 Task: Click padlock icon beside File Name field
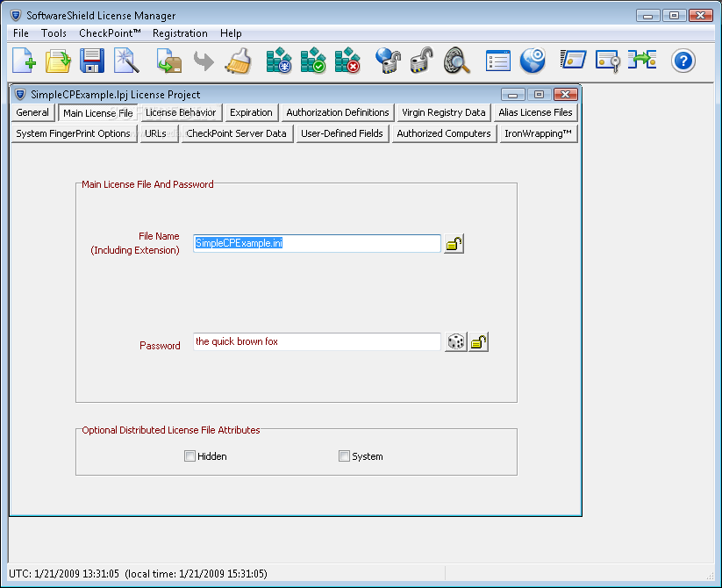[x=454, y=244]
